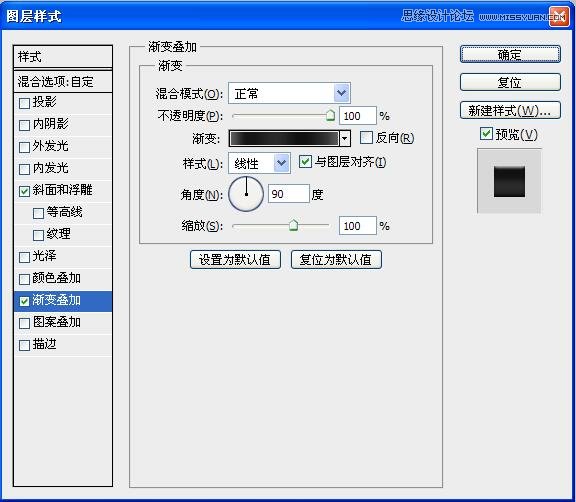
Task: Toggle the 预览(V) preview checkbox
Action: click(x=486, y=134)
